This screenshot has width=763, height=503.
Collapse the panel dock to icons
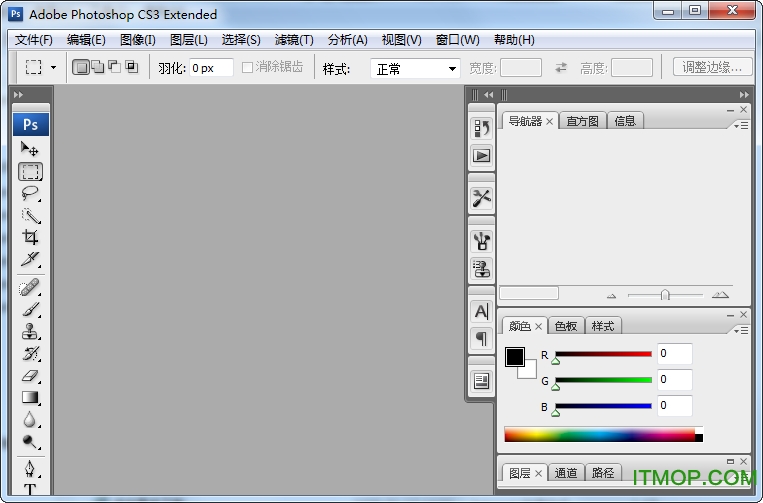click(x=744, y=94)
